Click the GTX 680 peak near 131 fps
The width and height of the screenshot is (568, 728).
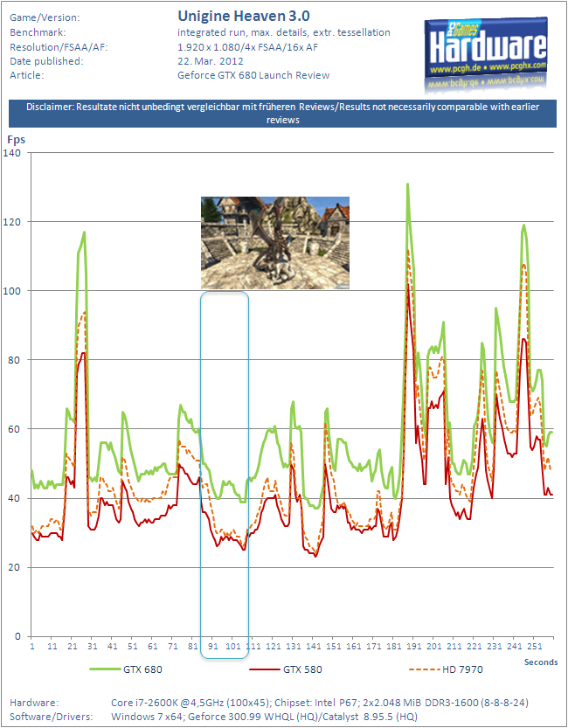tap(407, 184)
